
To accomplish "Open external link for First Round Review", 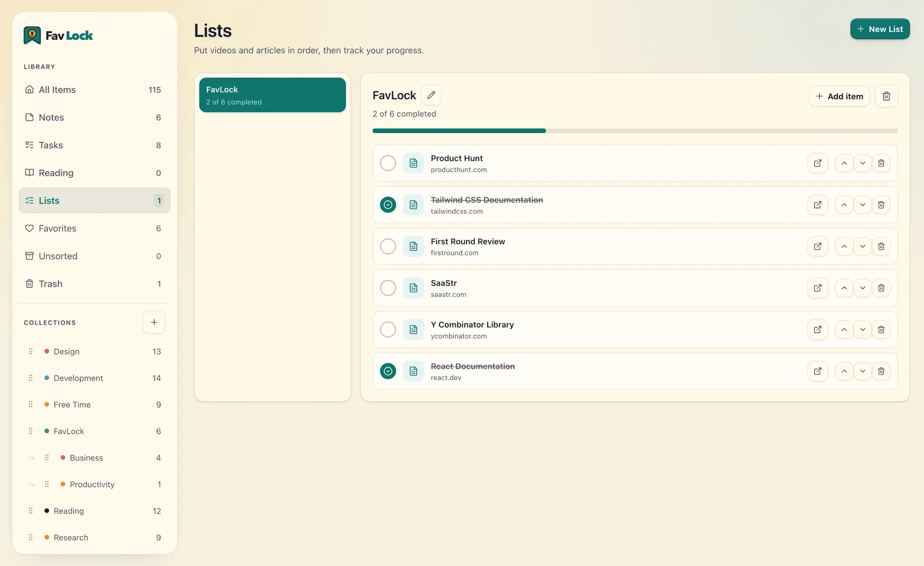I will 818,246.
